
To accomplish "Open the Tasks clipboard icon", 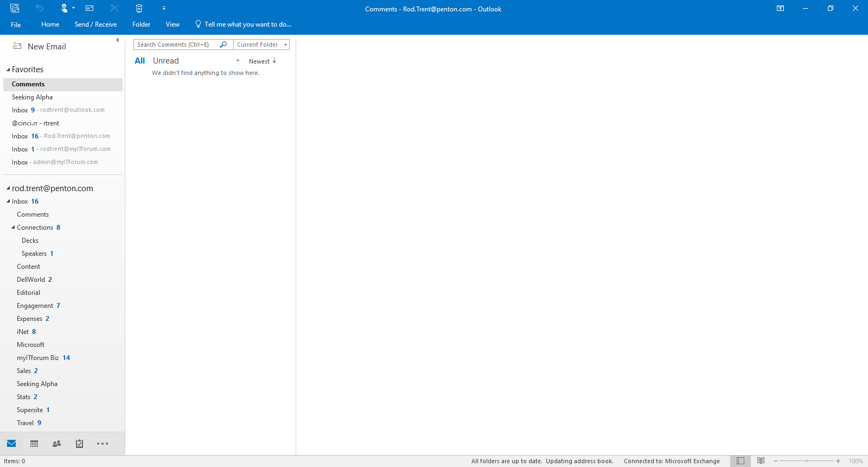I will (x=79, y=444).
